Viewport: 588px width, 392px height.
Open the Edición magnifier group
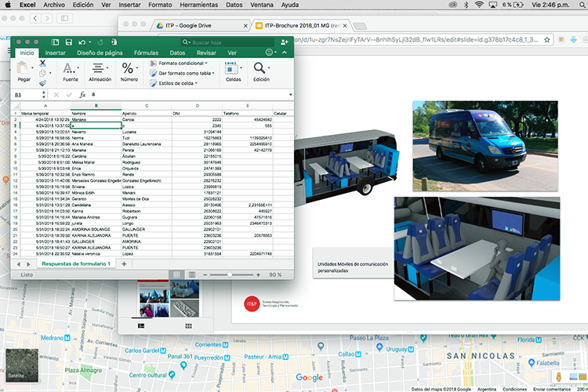pyautogui.click(x=261, y=71)
